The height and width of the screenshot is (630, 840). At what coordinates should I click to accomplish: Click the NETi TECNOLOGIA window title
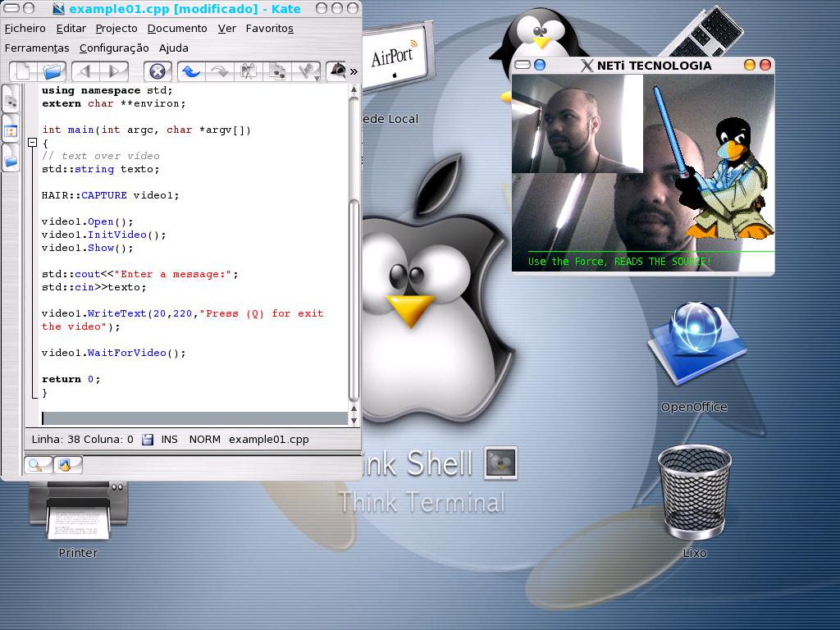coord(654,66)
